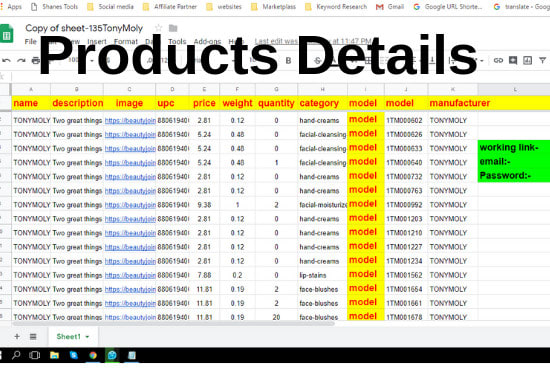Open the Insert menu
The image size is (550, 370).
pos(97,41)
